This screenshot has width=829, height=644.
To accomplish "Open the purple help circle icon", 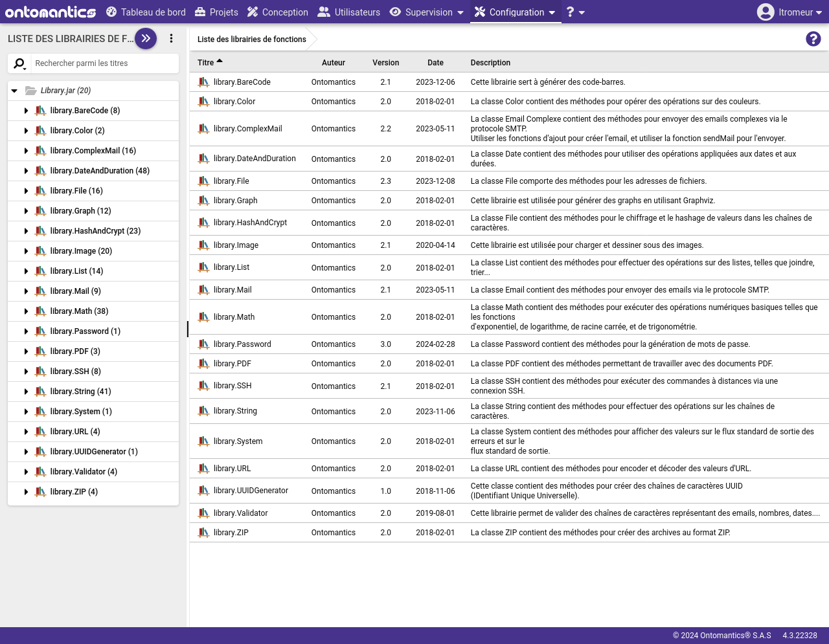I will coord(813,39).
